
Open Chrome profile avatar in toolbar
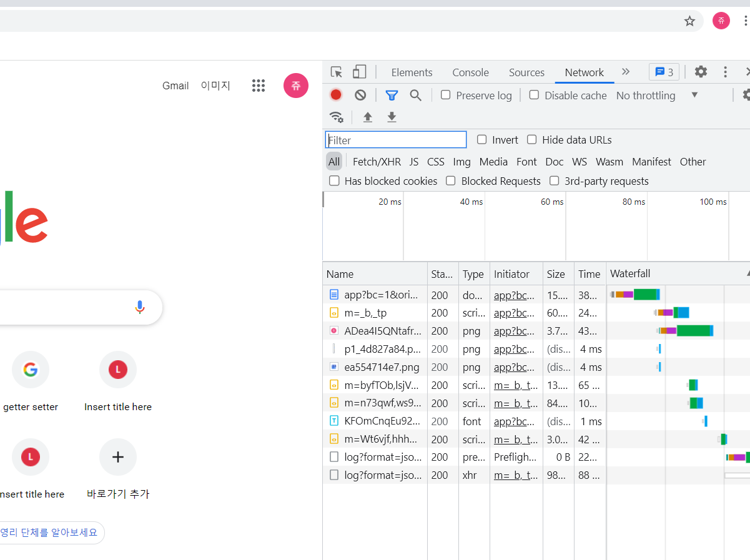click(x=721, y=21)
